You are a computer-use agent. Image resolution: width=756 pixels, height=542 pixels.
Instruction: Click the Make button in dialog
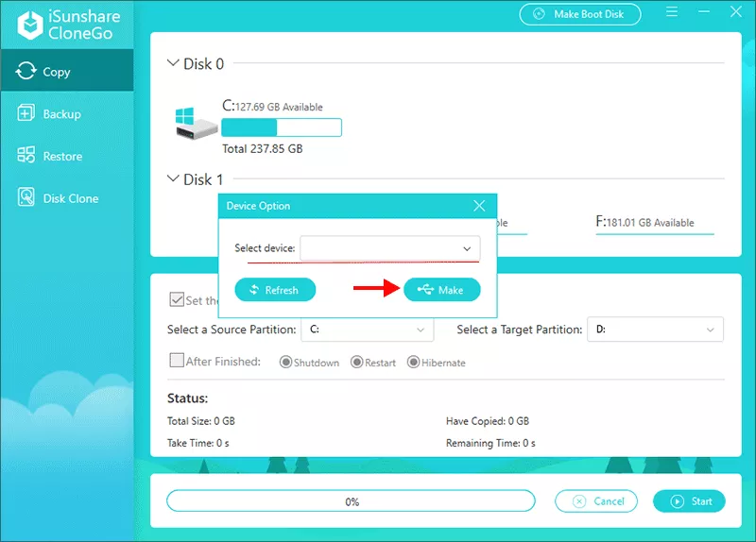coord(441,290)
